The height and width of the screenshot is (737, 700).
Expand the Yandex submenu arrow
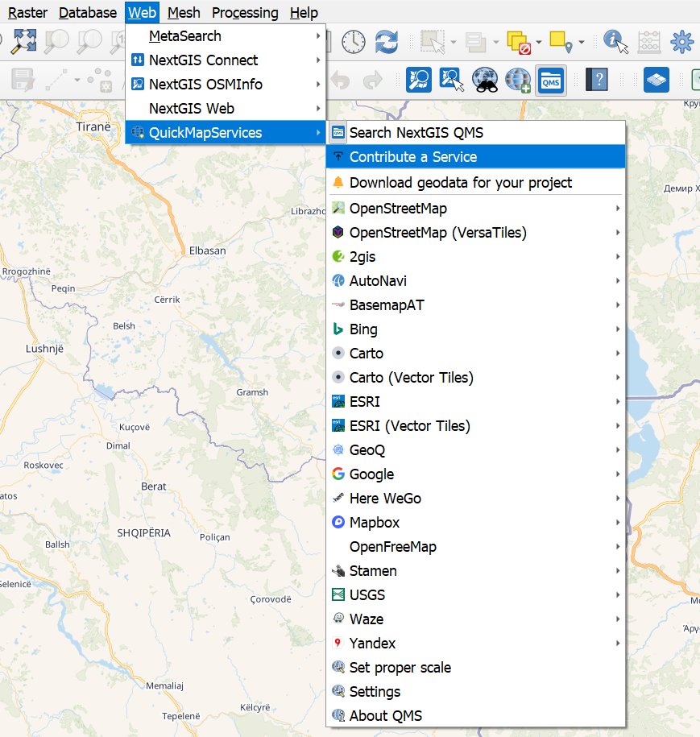(618, 643)
